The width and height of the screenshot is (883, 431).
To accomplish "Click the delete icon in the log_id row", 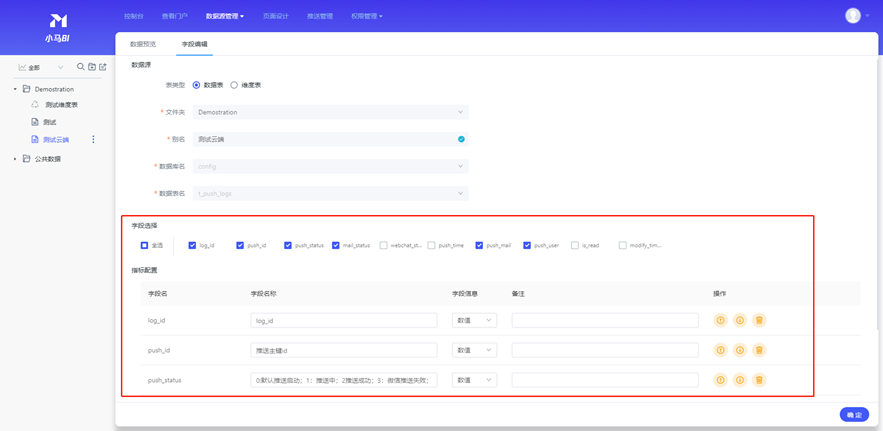I will (760, 321).
